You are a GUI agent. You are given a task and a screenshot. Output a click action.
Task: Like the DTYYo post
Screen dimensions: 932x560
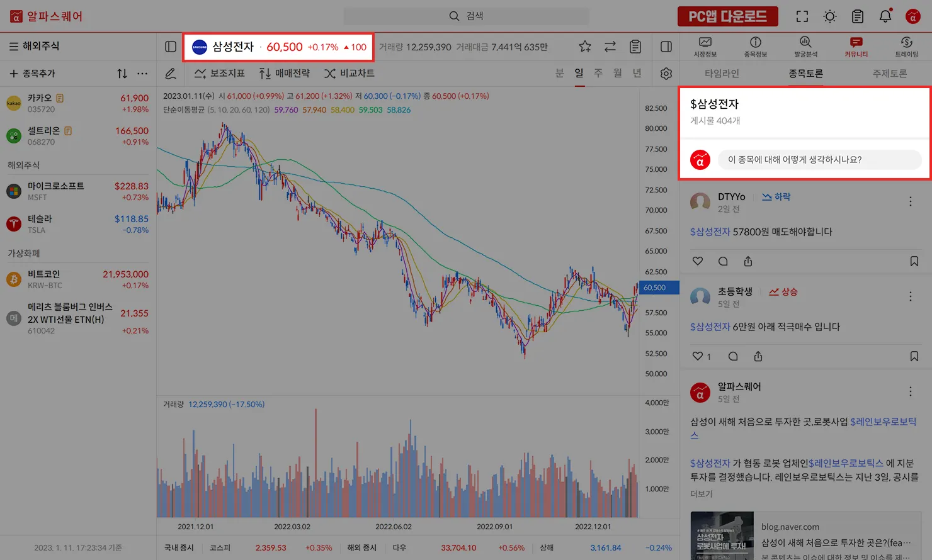[698, 261]
